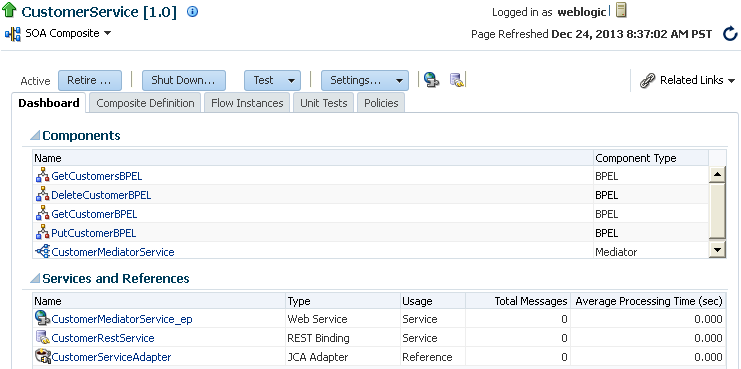
Task: Open the CustomerMediatorService_ep service link
Action: 122,319
